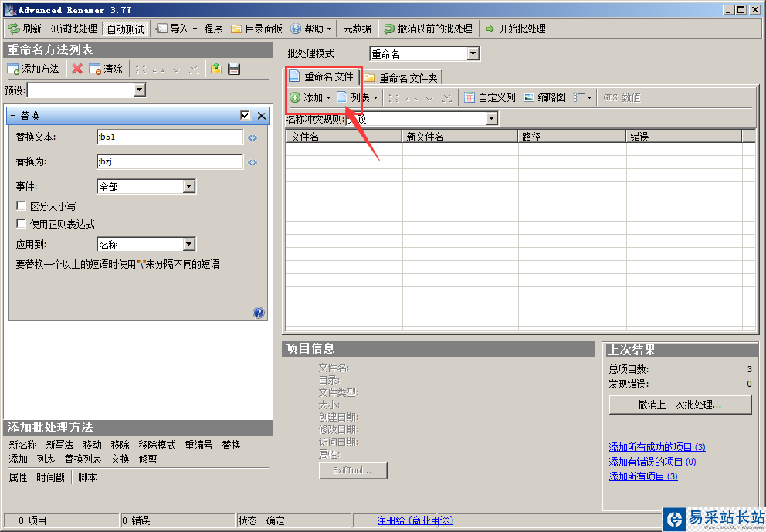Click 添加所有成功的项目 (3) link
This screenshot has height=532, width=766.
click(x=657, y=447)
